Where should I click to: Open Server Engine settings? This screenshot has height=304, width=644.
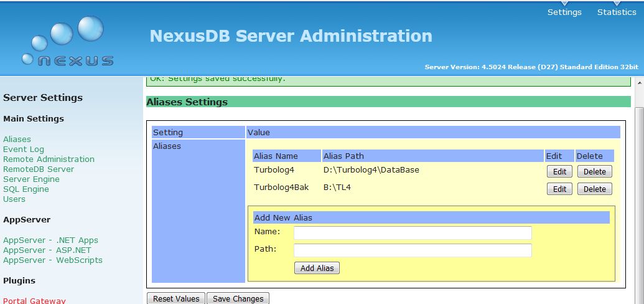click(31, 179)
